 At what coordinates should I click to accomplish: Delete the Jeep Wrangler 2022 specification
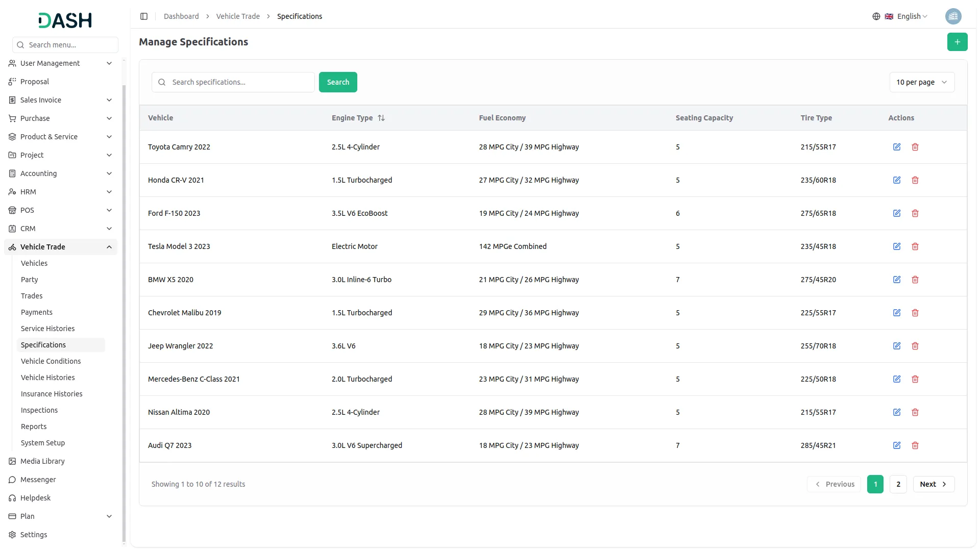(x=915, y=346)
